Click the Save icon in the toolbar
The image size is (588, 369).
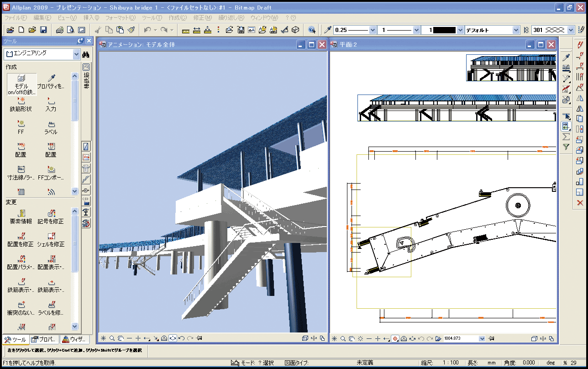click(43, 30)
